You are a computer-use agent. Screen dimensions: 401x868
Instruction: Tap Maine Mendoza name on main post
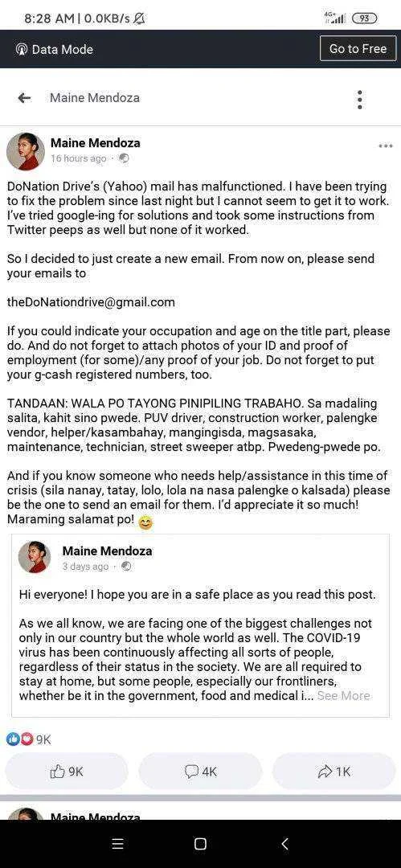[96, 143]
